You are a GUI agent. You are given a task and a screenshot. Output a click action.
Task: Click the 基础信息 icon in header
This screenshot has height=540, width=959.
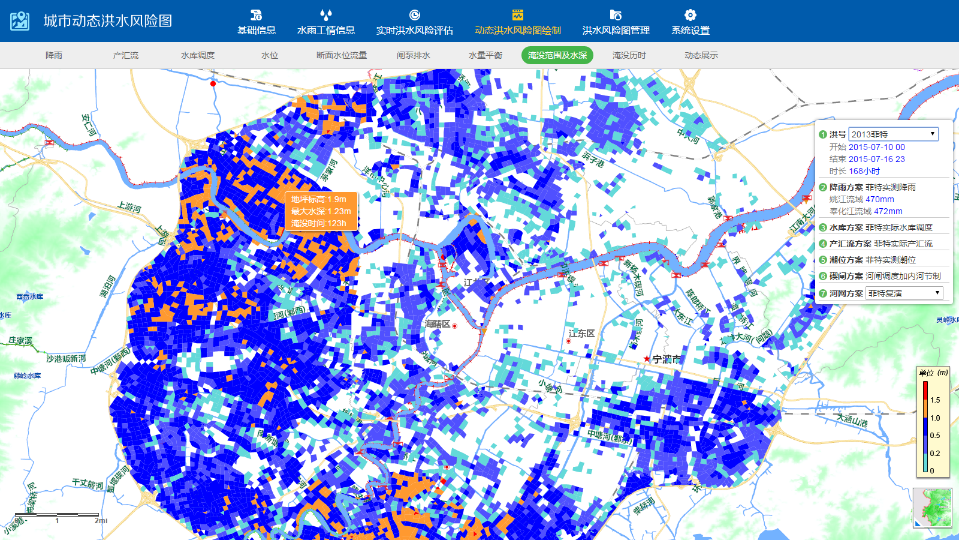point(256,14)
